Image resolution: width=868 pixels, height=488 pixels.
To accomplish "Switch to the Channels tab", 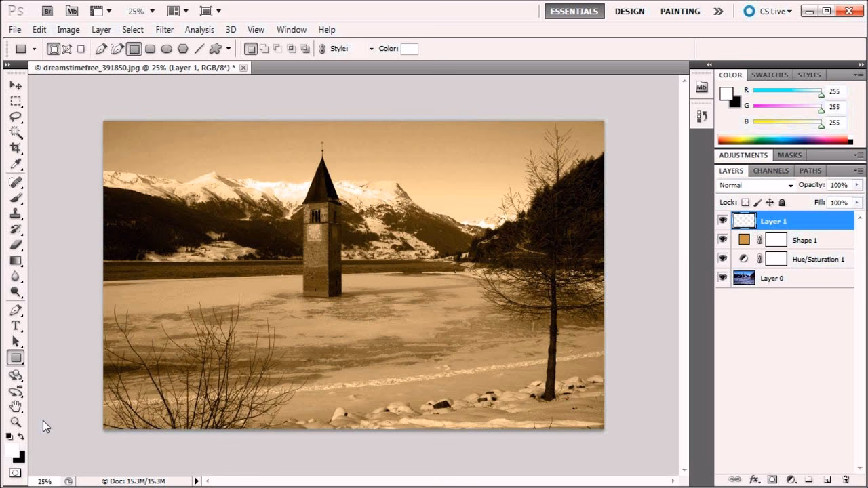I will tap(770, 171).
